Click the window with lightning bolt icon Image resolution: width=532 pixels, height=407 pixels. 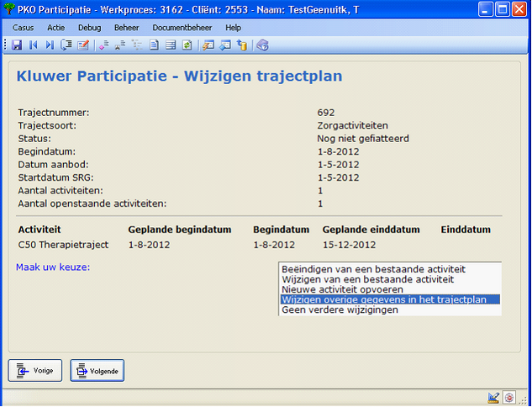click(x=208, y=45)
